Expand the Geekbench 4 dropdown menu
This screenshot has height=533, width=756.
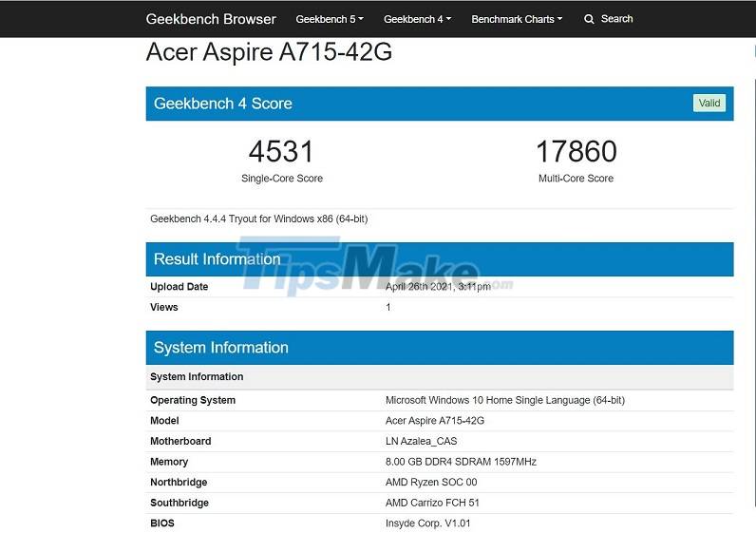pyautogui.click(x=417, y=19)
